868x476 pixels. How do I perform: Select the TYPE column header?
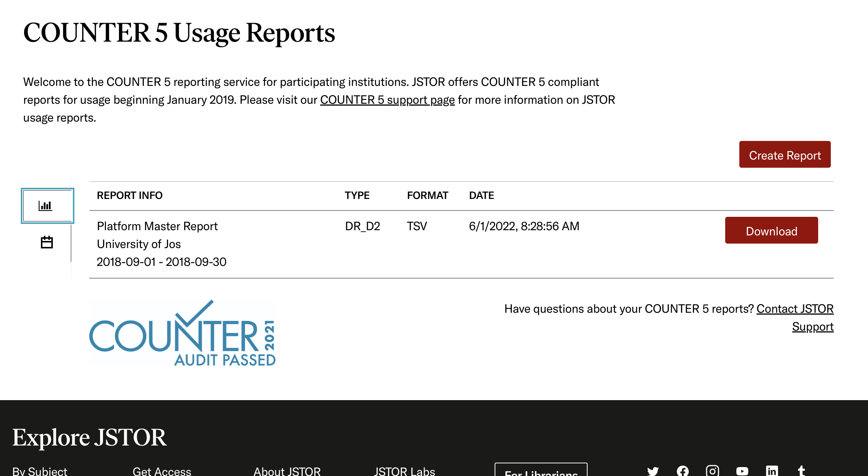(x=357, y=196)
